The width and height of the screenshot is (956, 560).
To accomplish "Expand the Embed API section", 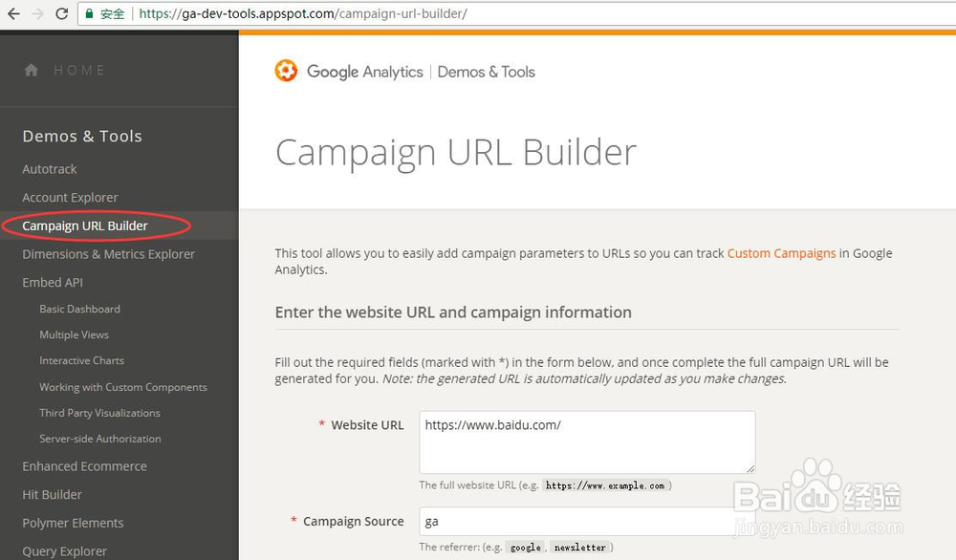I will click(53, 282).
